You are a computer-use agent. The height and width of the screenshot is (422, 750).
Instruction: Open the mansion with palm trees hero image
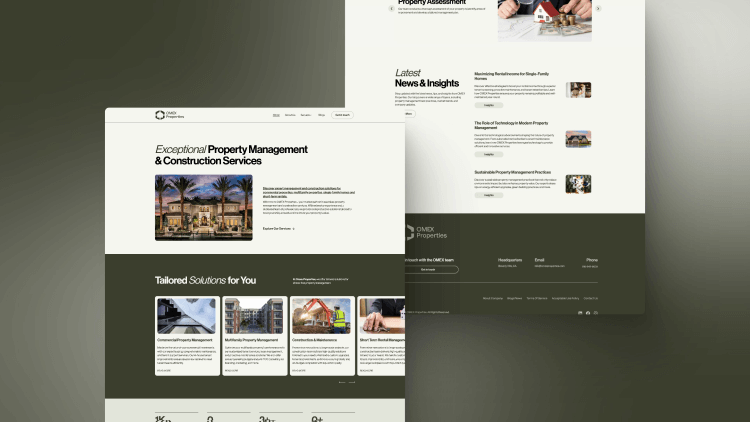tap(204, 207)
